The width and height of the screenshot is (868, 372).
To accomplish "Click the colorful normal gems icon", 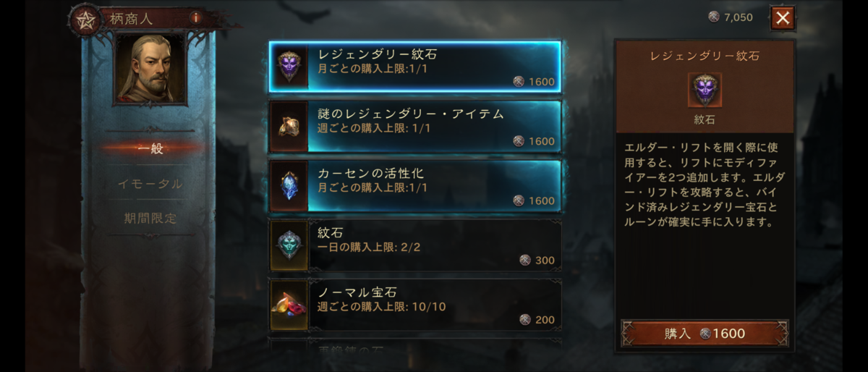I will tap(289, 305).
